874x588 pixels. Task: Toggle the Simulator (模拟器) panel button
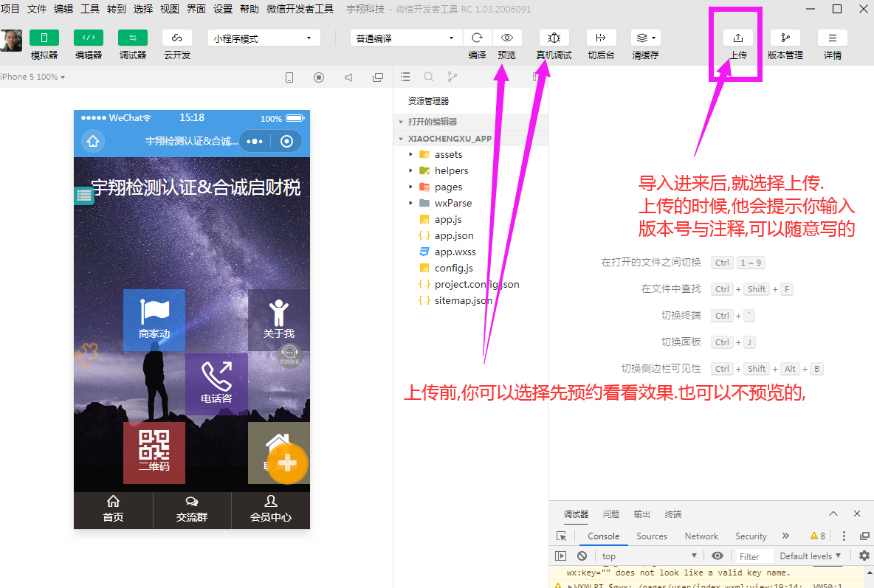(44, 38)
